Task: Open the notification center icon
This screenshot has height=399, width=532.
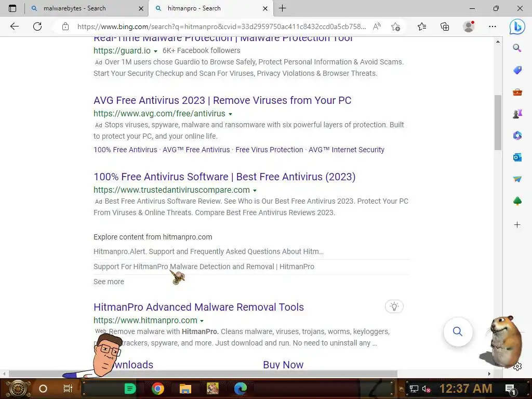Action: pyautogui.click(x=510, y=389)
